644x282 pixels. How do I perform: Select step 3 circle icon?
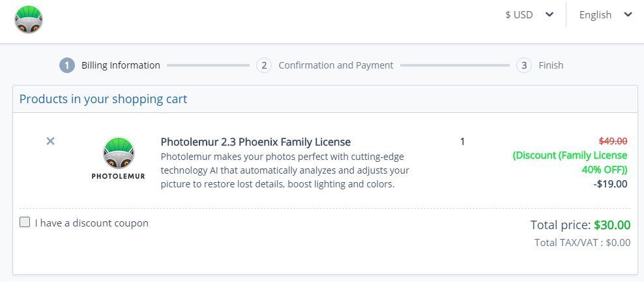pos(524,65)
